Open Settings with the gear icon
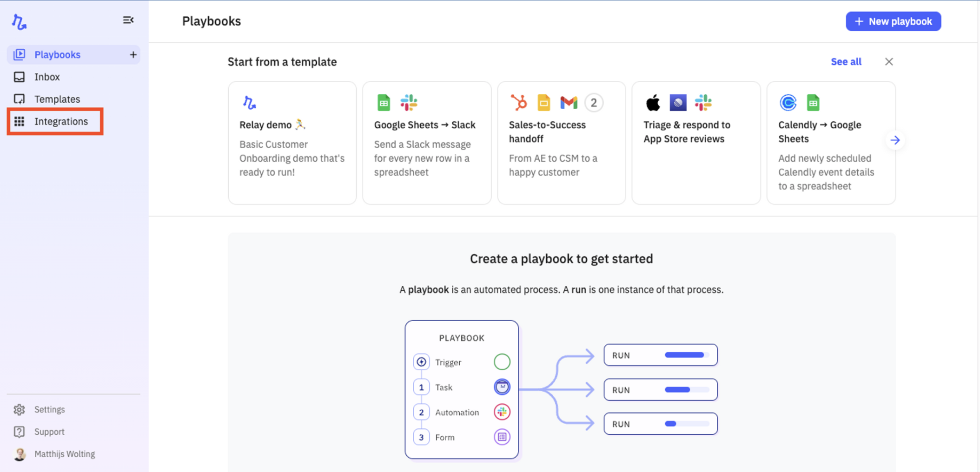 (19, 409)
